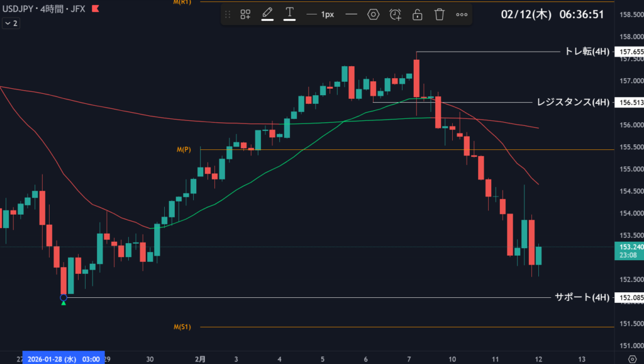
Task: Click the current price 153.240 label
Action: click(629, 247)
